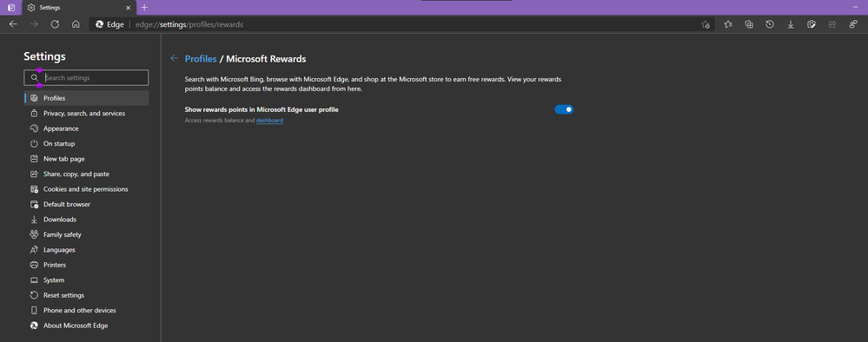Open the Favorites list toolbar icon

728,24
